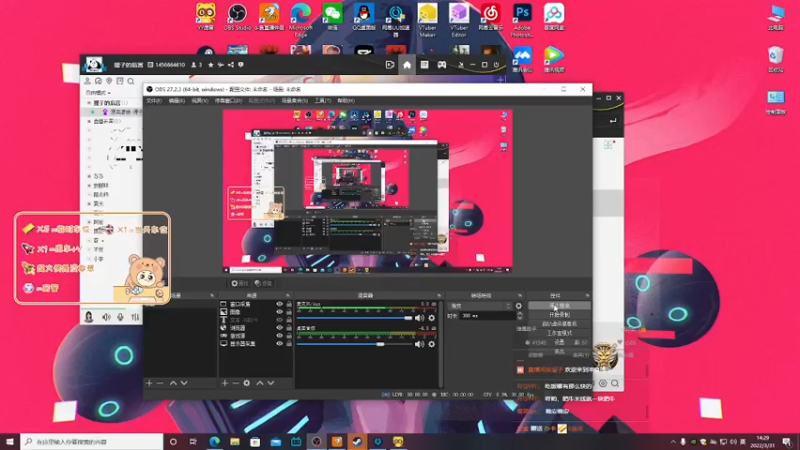This screenshot has width=800, height=450.
Task: Click the Start Recording button in OBS
Action: (x=559, y=315)
